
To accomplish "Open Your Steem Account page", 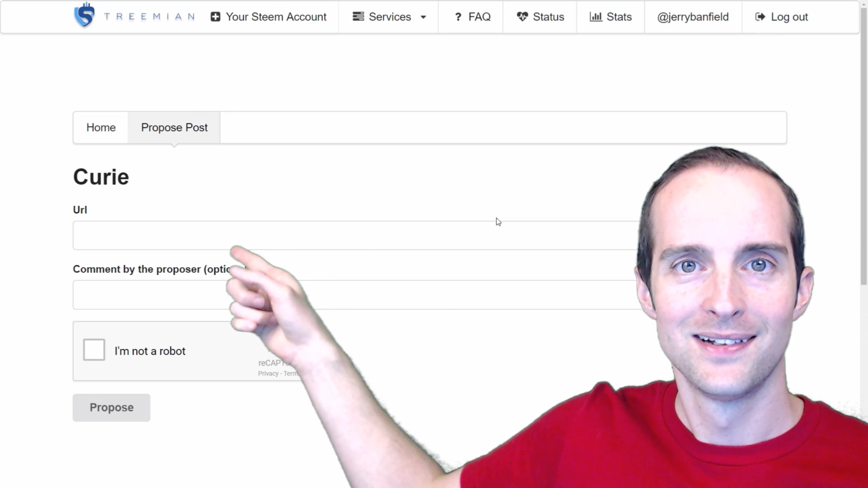I will 269,17.
